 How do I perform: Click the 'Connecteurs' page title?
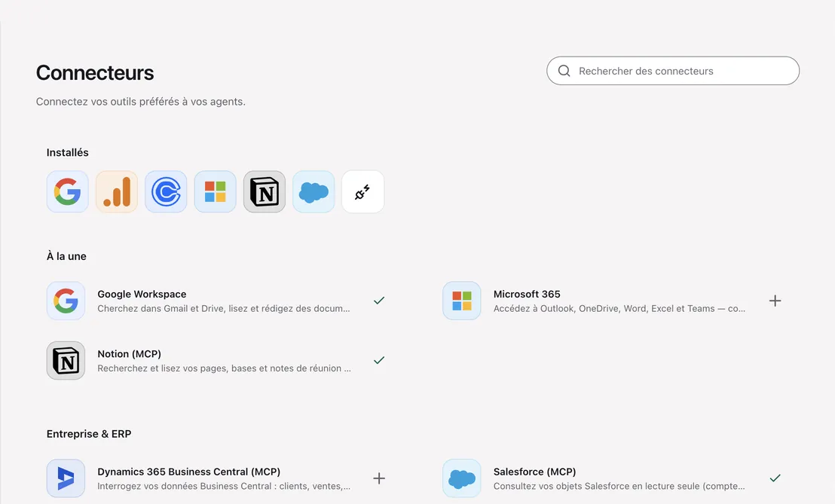[x=95, y=73]
